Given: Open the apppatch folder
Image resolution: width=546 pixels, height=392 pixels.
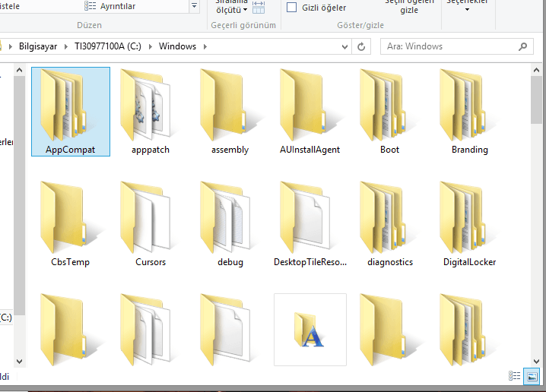Looking at the screenshot, I should 150,110.
